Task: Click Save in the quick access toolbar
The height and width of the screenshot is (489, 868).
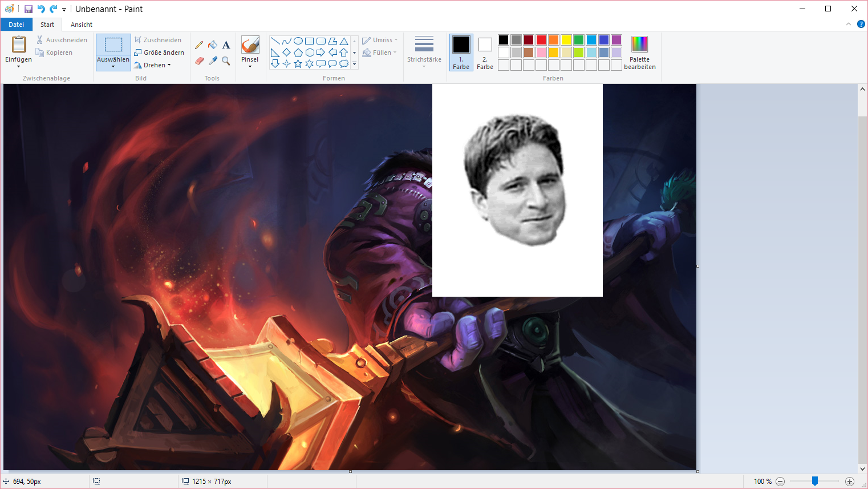Action: tap(29, 9)
